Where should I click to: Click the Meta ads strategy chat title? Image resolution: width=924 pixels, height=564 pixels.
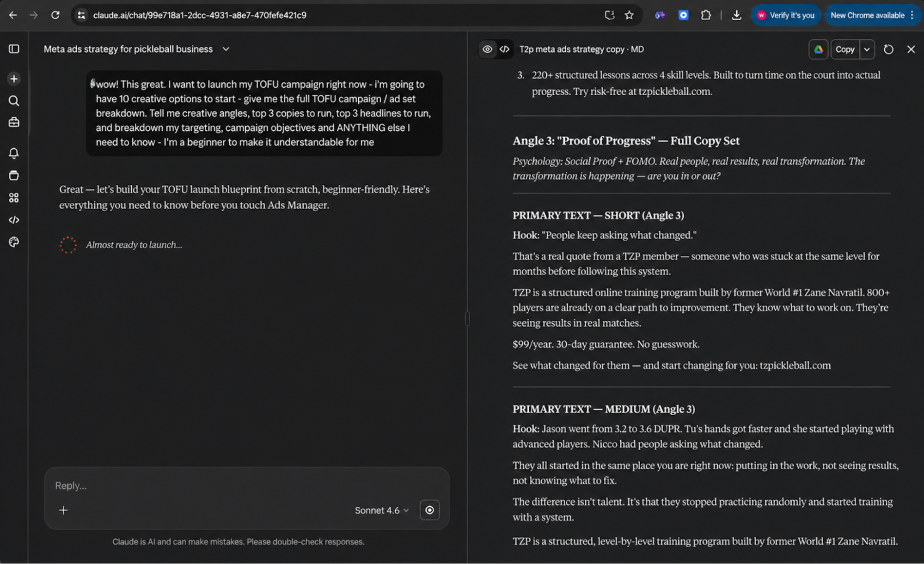tap(128, 49)
